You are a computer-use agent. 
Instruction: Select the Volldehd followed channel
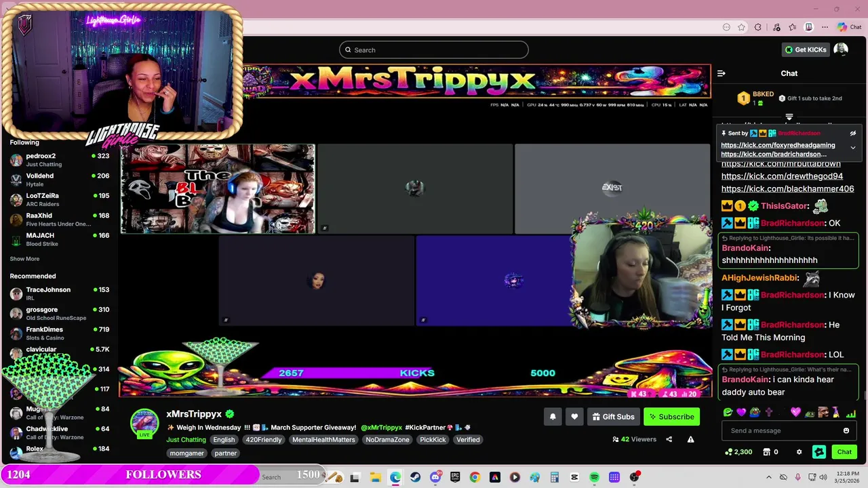pyautogui.click(x=60, y=180)
